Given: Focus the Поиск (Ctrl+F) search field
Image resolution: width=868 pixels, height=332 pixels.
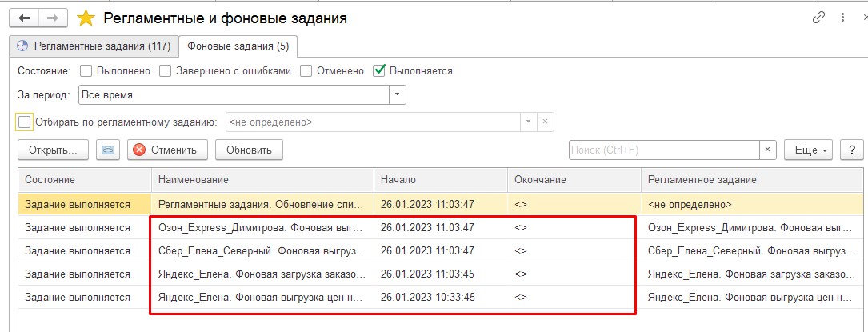Looking at the screenshot, I should point(664,150).
